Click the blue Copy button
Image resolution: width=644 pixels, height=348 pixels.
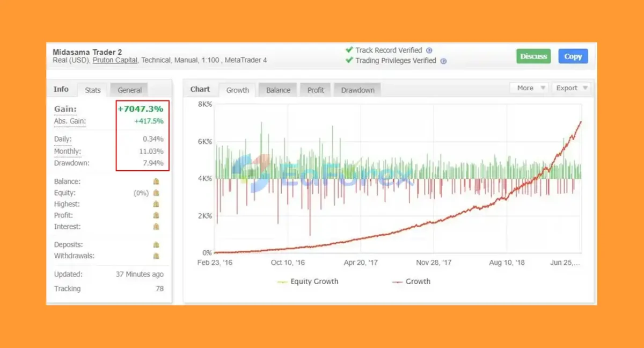[573, 56]
